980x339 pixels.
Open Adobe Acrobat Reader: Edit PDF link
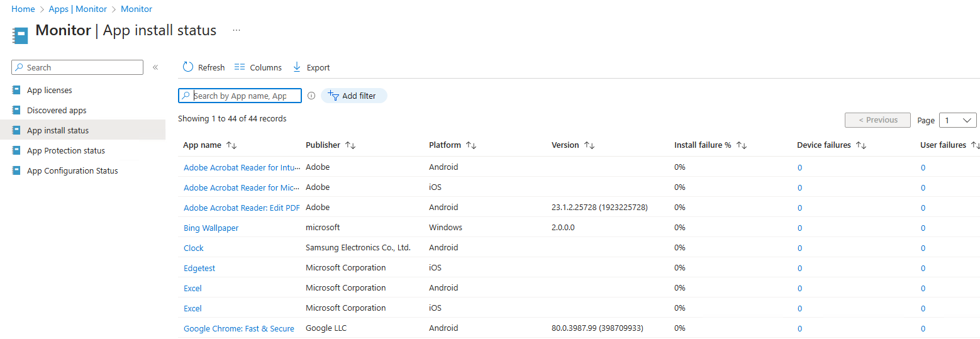[x=242, y=208]
